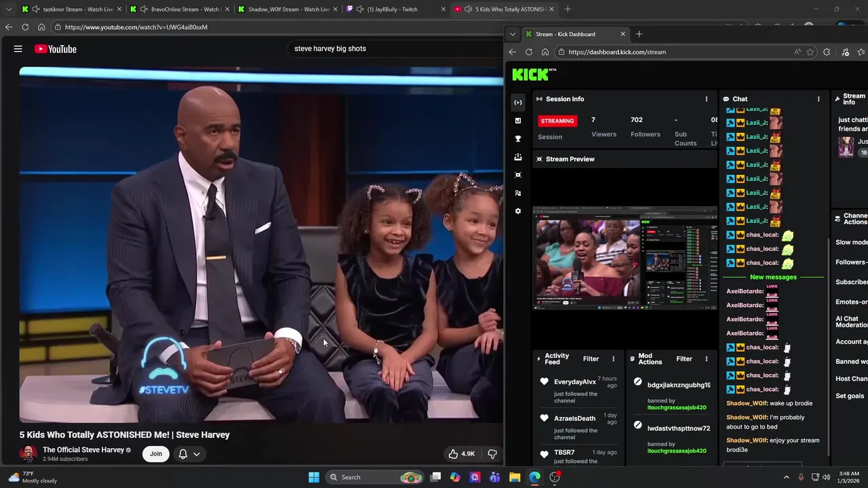This screenshot has height=488, width=868.
Task: Go back in the Kick Dashboard window
Action: point(513,52)
